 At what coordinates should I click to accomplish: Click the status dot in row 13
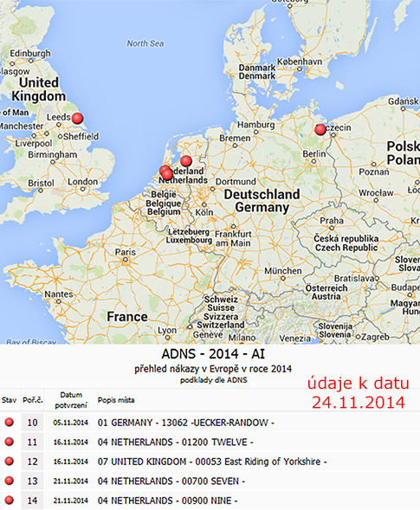[10, 481]
